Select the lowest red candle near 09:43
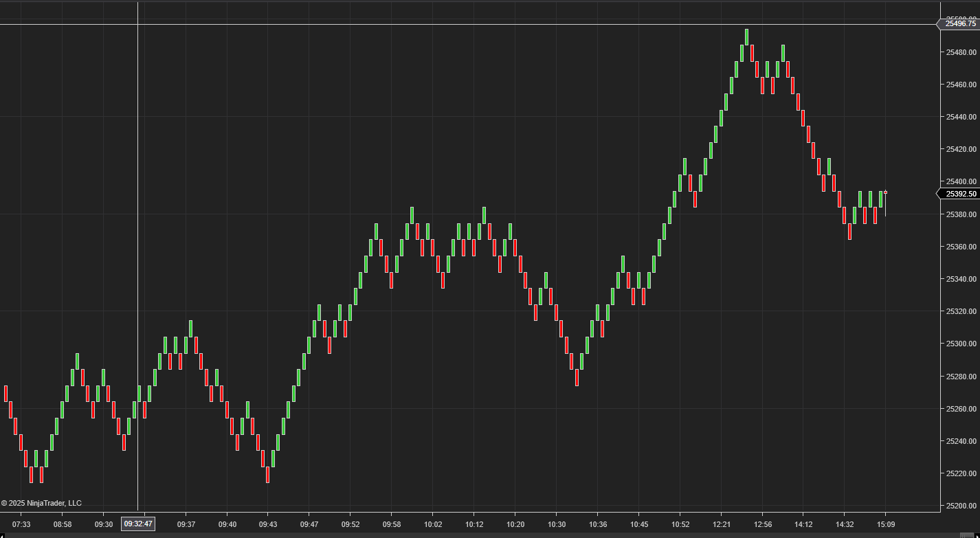This screenshot has width=980, height=538. tap(267, 474)
